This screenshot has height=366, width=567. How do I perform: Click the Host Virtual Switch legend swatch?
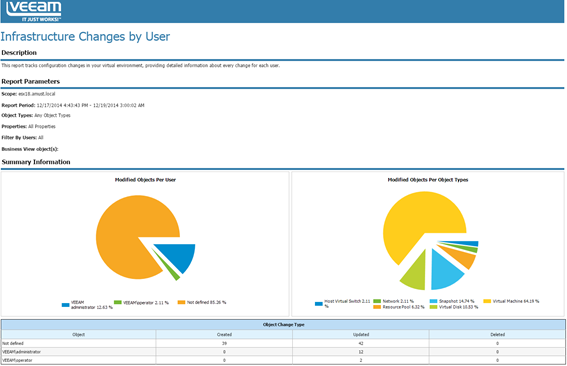coord(319,304)
